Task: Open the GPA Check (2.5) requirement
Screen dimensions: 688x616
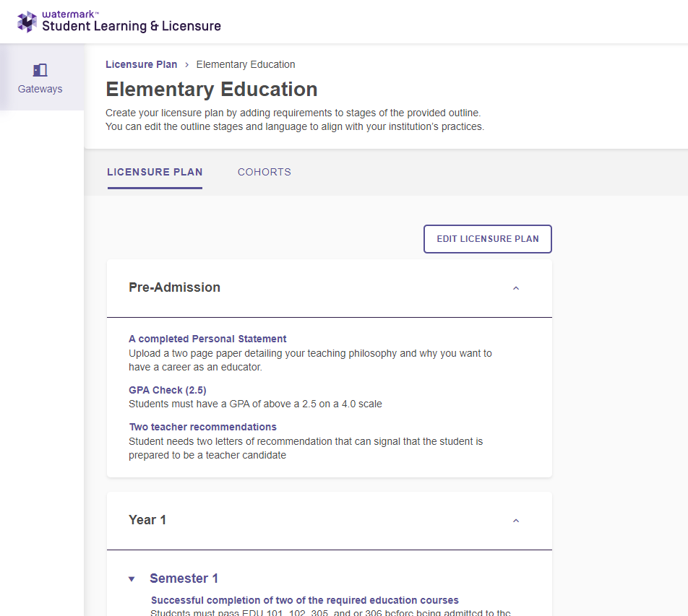Action: click(167, 390)
